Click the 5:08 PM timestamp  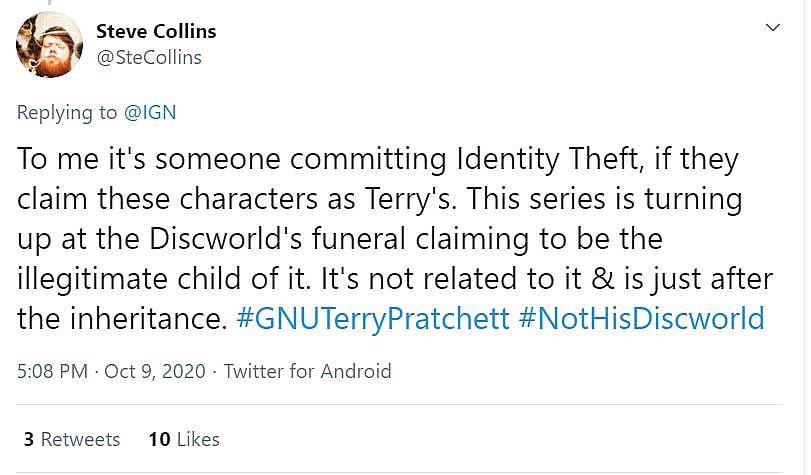(x=52, y=371)
